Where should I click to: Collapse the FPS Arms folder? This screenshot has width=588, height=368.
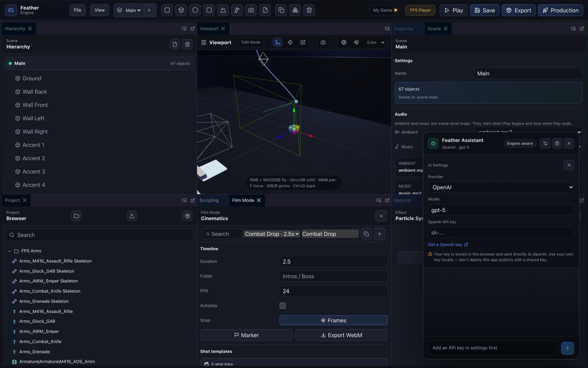(x=9, y=251)
